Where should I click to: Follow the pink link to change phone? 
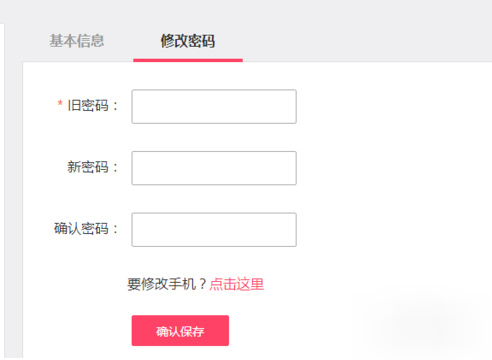coord(237,284)
